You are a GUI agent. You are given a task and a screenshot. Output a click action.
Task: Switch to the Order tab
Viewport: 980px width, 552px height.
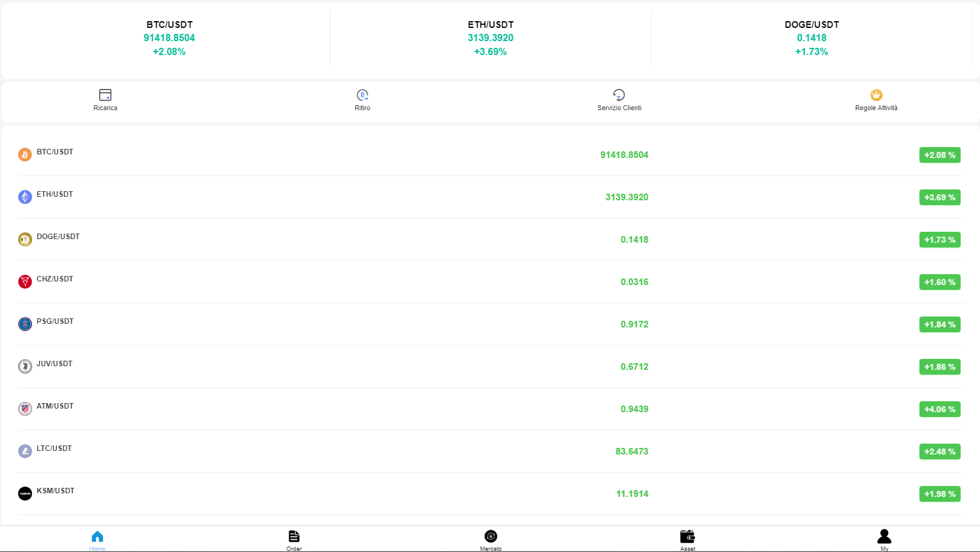294,539
